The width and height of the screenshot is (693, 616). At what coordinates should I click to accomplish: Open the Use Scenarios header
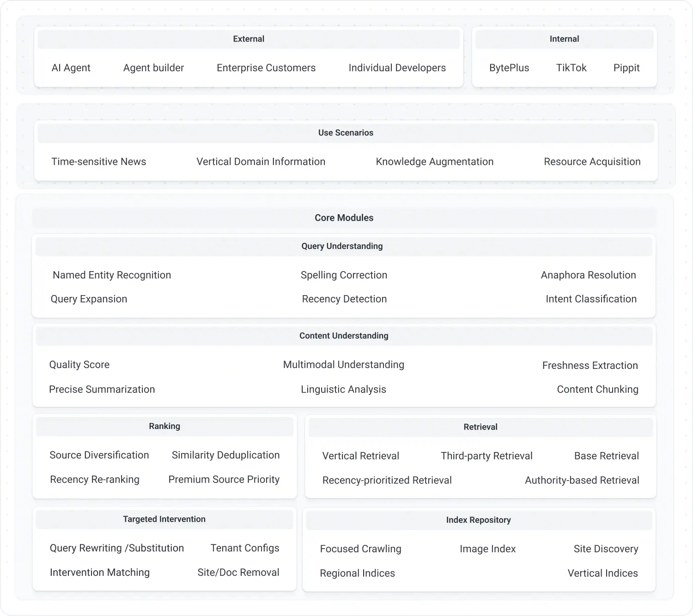point(346,133)
